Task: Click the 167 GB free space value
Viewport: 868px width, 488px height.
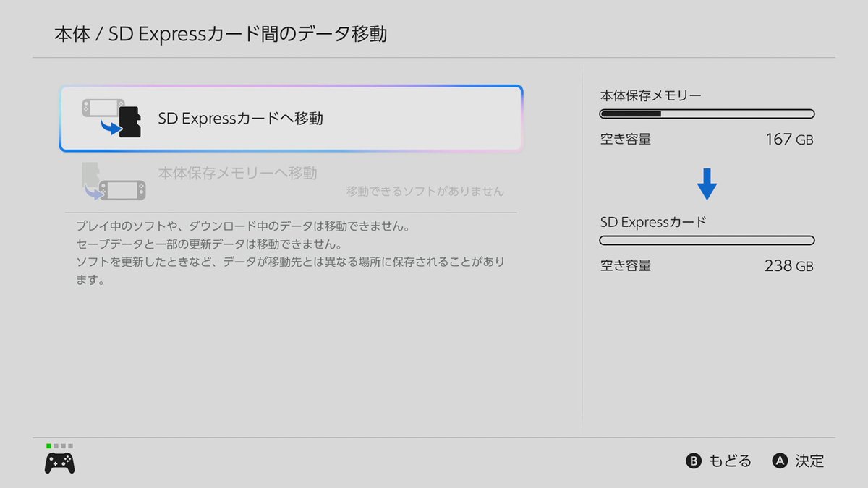Action: click(788, 140)
